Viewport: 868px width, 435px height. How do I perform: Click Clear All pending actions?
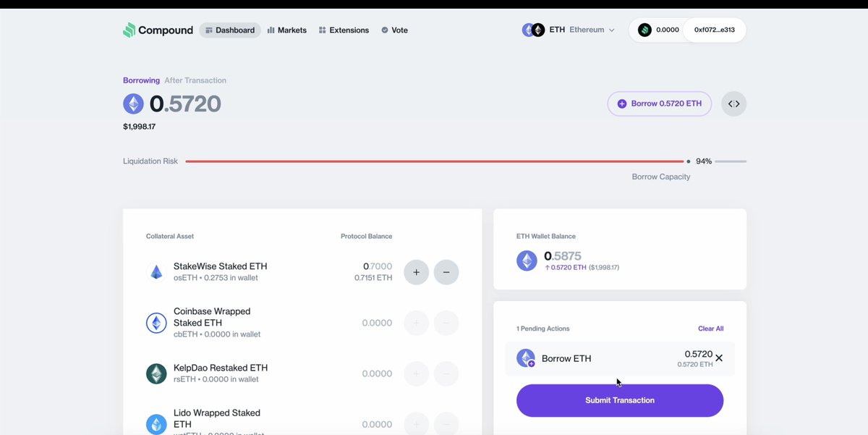coord(710,329)
